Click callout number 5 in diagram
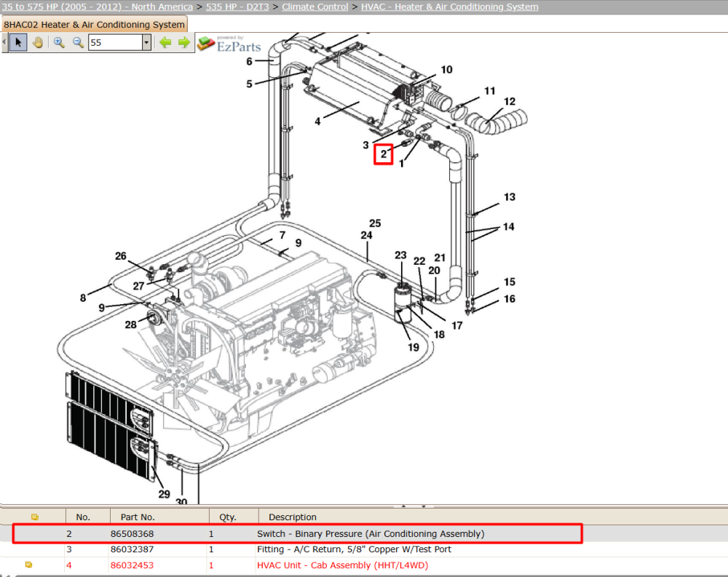The image size is (728, 577). [x=249, y=84]
